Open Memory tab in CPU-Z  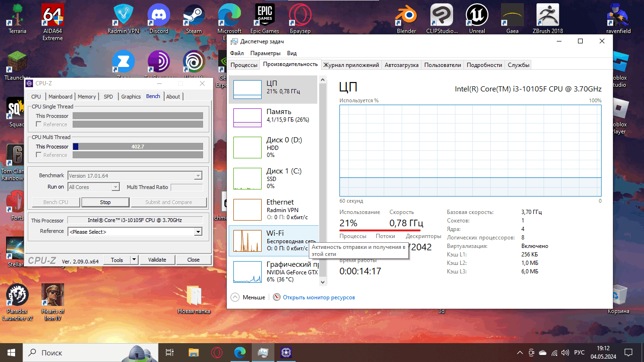coord(87,97)
